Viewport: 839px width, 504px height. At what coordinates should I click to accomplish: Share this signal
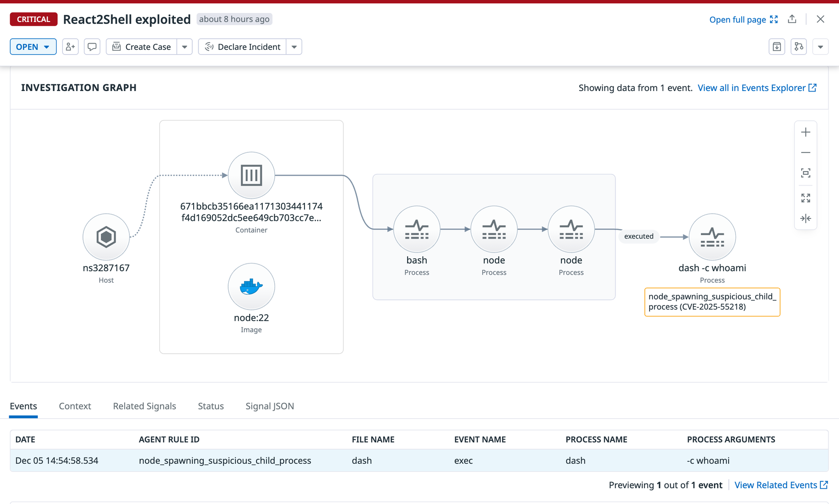(792, 19)
